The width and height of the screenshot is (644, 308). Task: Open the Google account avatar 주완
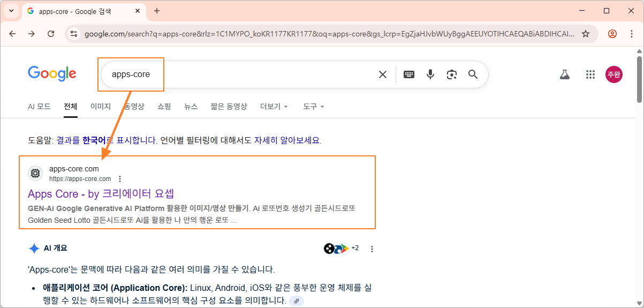tap(614, 74)
